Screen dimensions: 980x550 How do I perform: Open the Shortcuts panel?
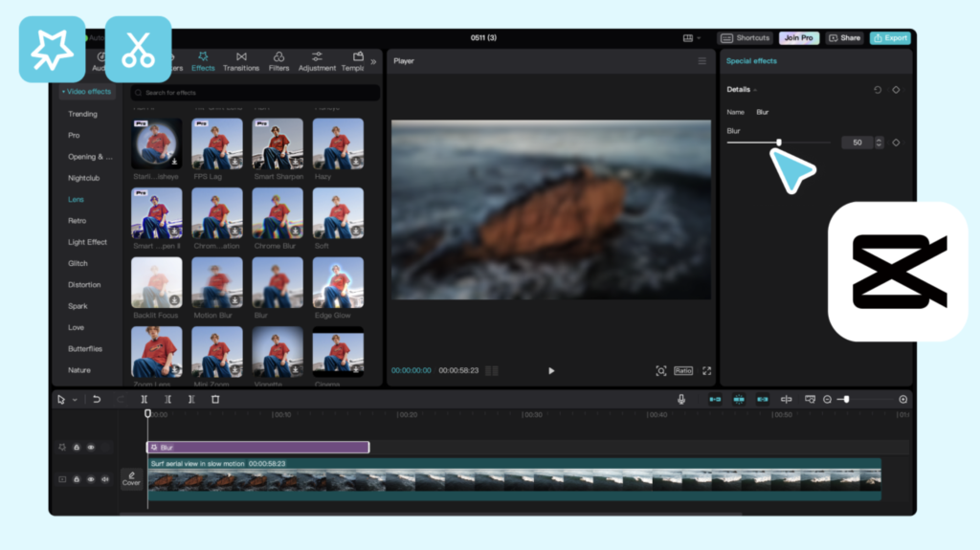746,38
